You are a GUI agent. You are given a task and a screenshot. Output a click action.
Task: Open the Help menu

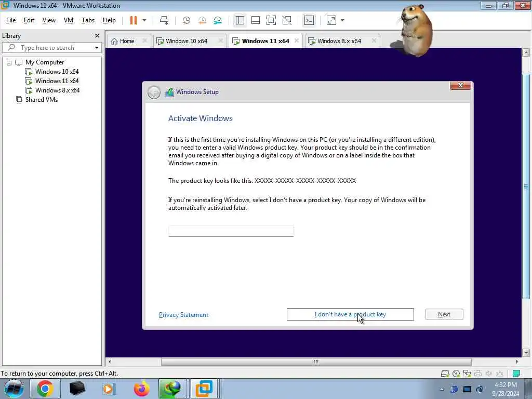tap(109, 20)
